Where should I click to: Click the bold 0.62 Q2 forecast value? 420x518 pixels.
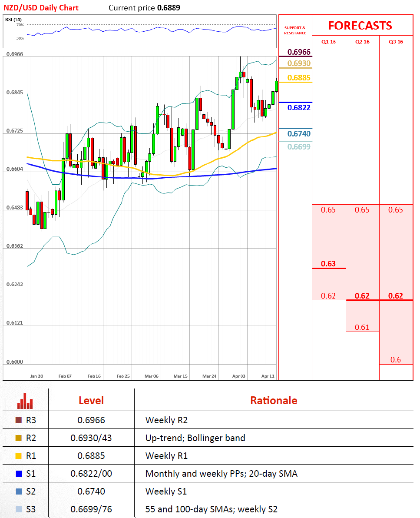pos(362,296)
